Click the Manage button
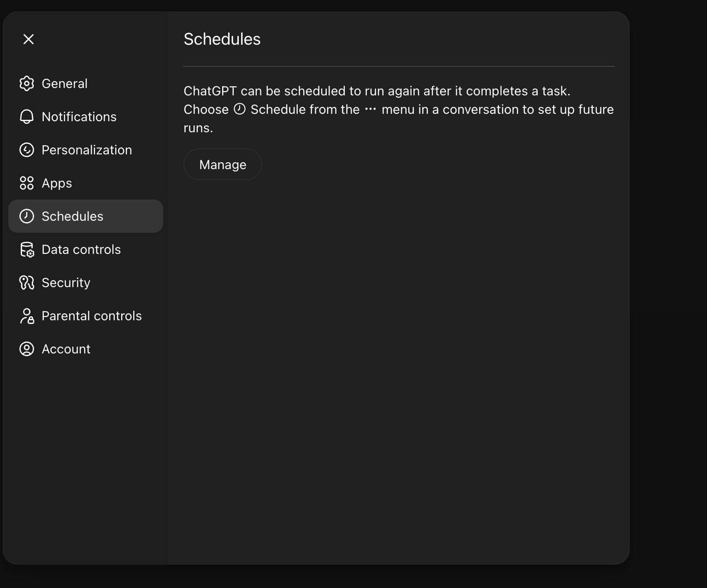 tap(223, 164)
